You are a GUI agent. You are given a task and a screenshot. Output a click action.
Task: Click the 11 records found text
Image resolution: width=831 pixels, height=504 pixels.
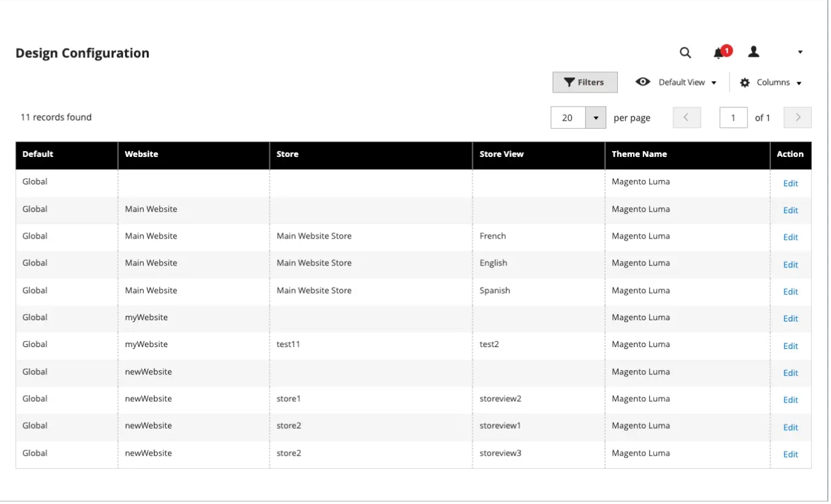pyautogui.click(x=56, y=117)
